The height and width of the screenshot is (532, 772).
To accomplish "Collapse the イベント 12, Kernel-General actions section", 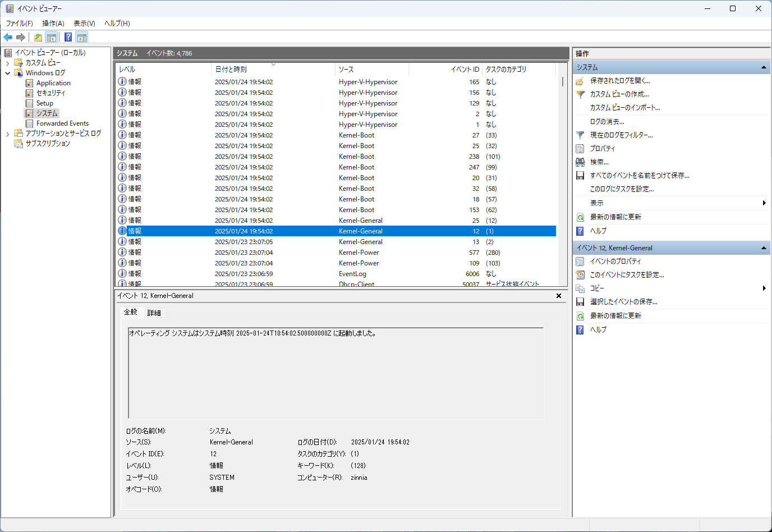I will [764, 248].
